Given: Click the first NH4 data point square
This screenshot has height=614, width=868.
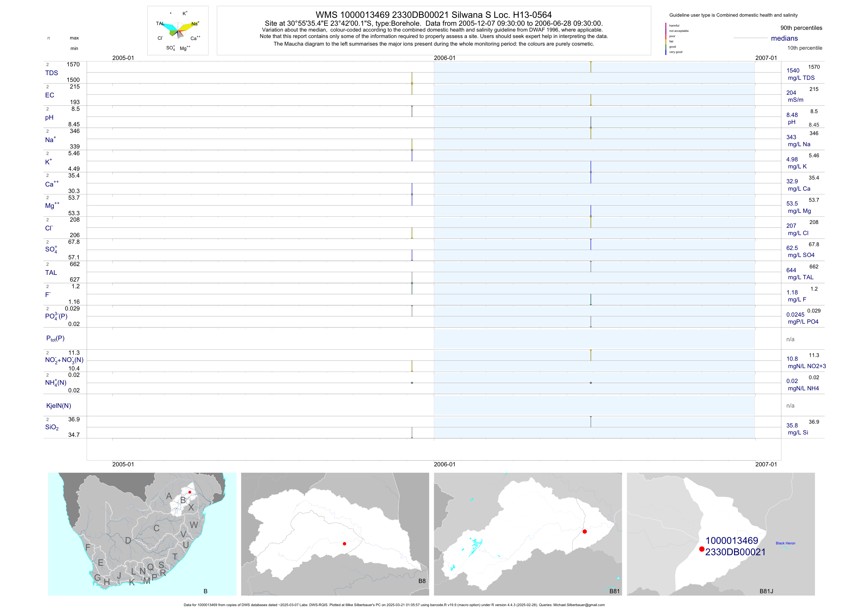Looking at the screenshot, I should coord(412,383).
